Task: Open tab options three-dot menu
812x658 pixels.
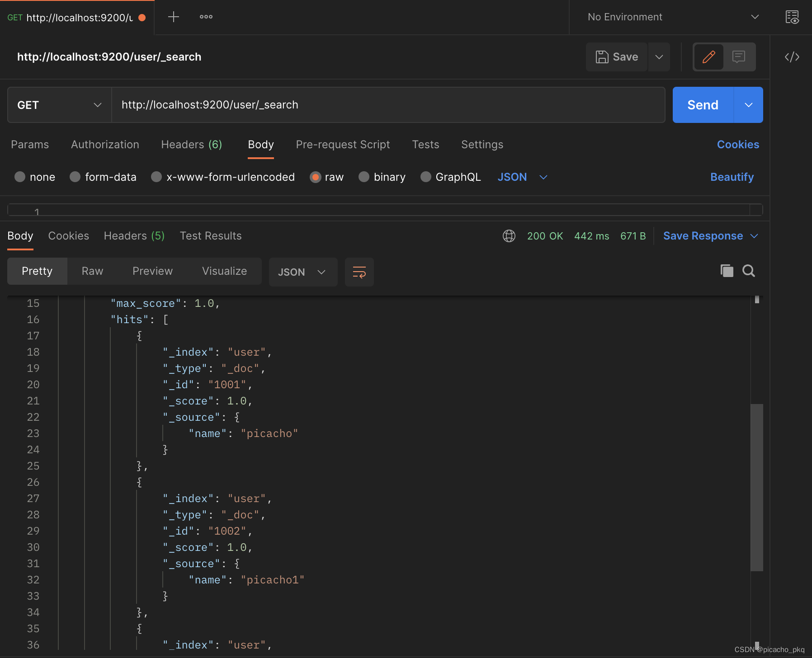Action: (x=206, y=17)
